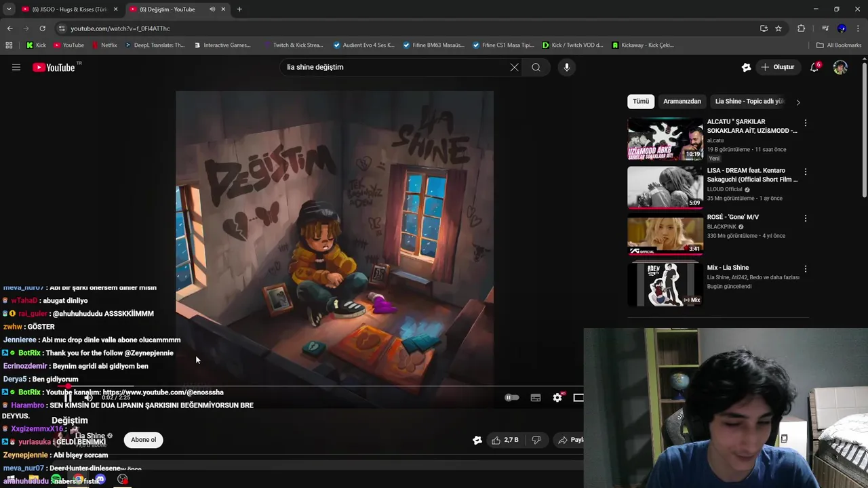Toggle subtitles in the video player

click(536, 398)
